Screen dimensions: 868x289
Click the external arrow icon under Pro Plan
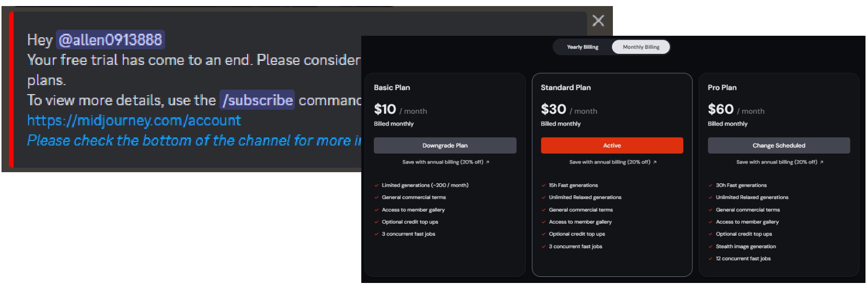pos(822,162)
